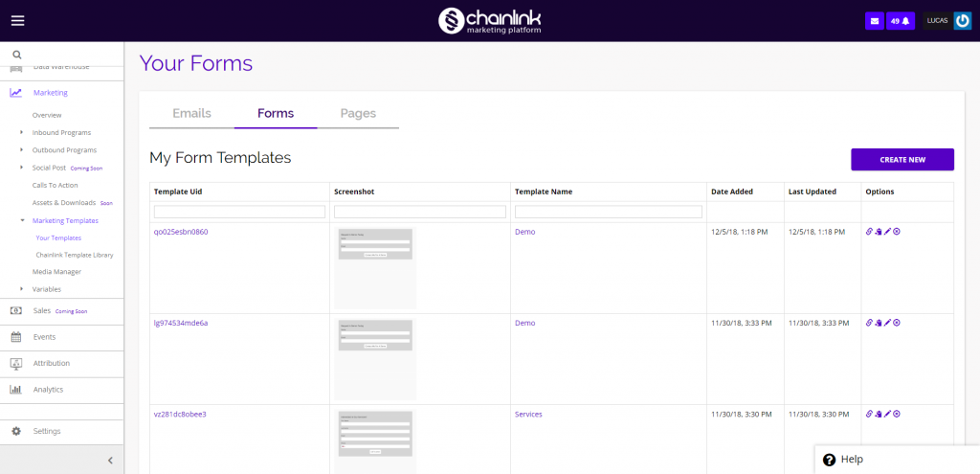
Task: Click the Analytics bar chart icon
Action: pyautogui.click(x=16, y=390)
